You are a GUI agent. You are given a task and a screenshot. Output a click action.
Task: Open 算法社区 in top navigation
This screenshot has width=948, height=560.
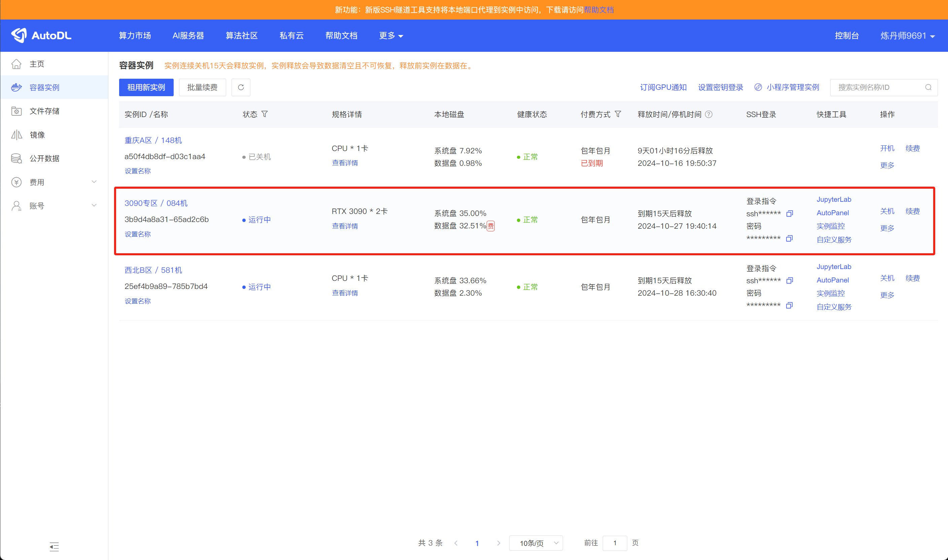[x=242, y=35]
